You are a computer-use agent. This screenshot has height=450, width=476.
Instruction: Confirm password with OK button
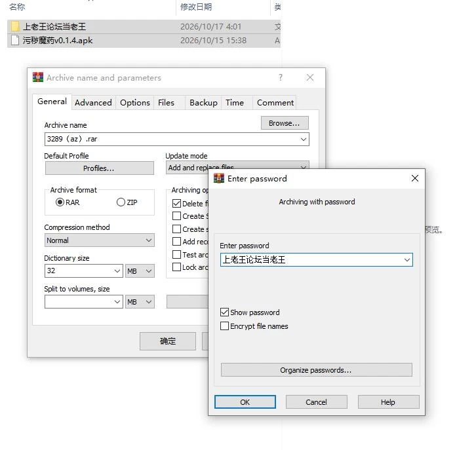click(245, 402)
